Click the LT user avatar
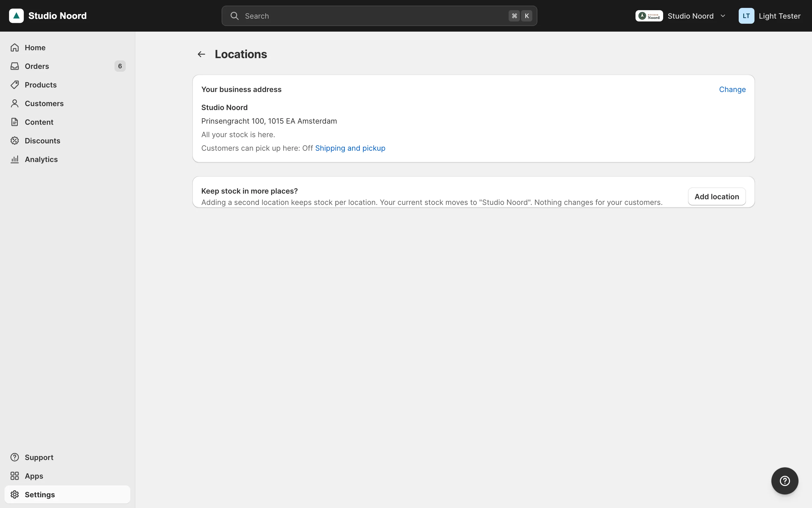Image resolution: width=812 pixels, height=508 pixels. pos(746,16)
